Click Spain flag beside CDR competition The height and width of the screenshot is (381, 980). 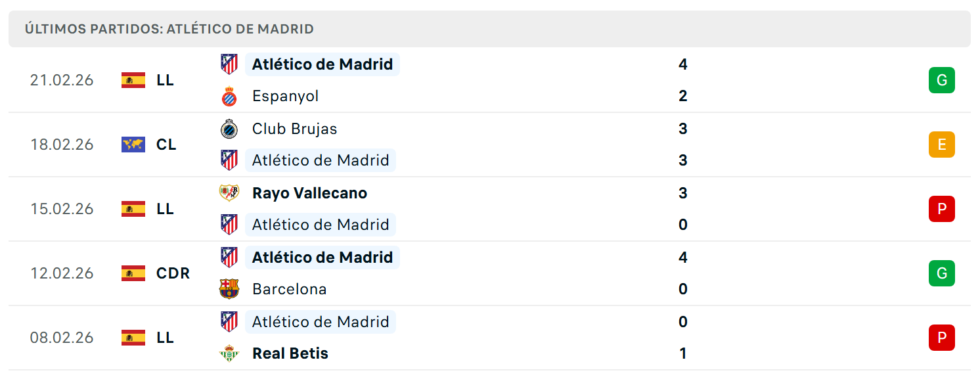click(x=133, y=273)
